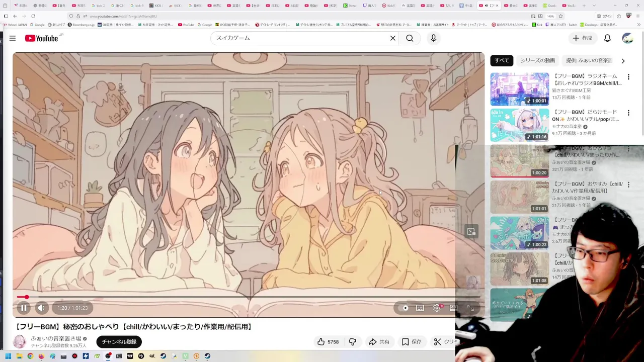Open the account avatar menu
The height and width of the screenshot is (362, 644).
click(x=627, y=38)
